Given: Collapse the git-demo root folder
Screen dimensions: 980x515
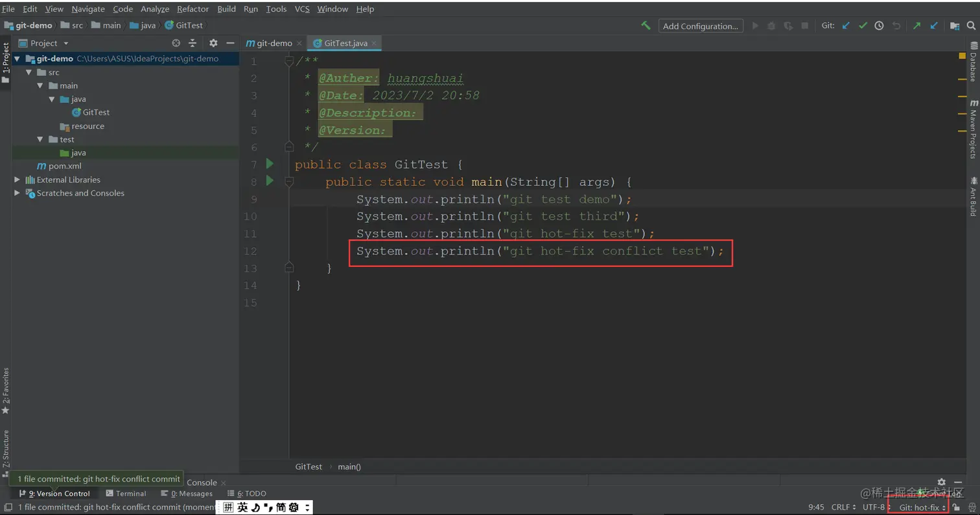Looking at the screenshot, I should tap(17, 58).
